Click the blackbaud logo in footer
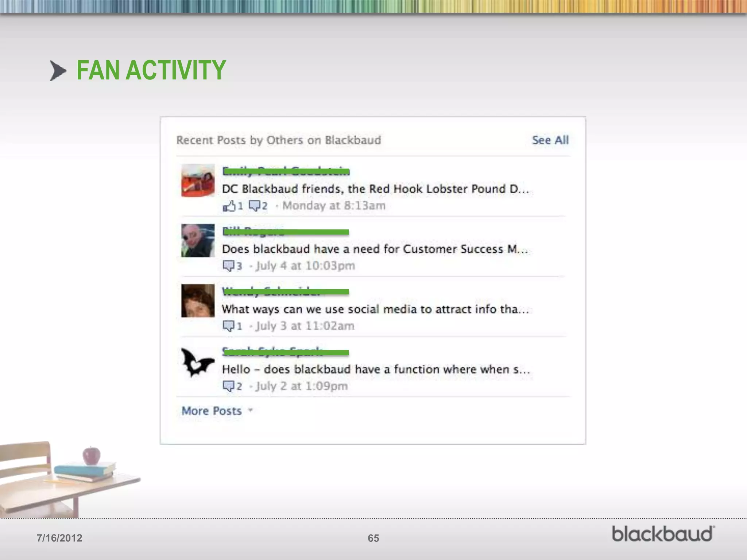Screen dimensions: 747x560 (663, 534)
